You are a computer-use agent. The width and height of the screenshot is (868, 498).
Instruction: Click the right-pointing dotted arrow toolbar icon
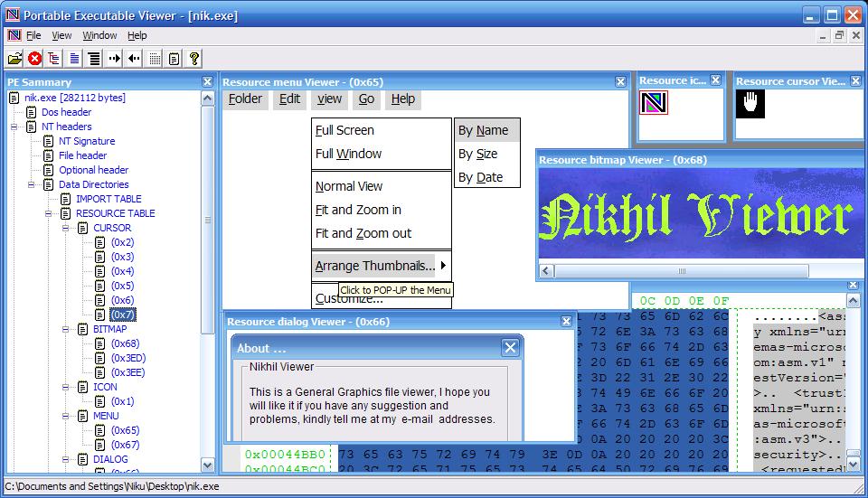point(115,58)
